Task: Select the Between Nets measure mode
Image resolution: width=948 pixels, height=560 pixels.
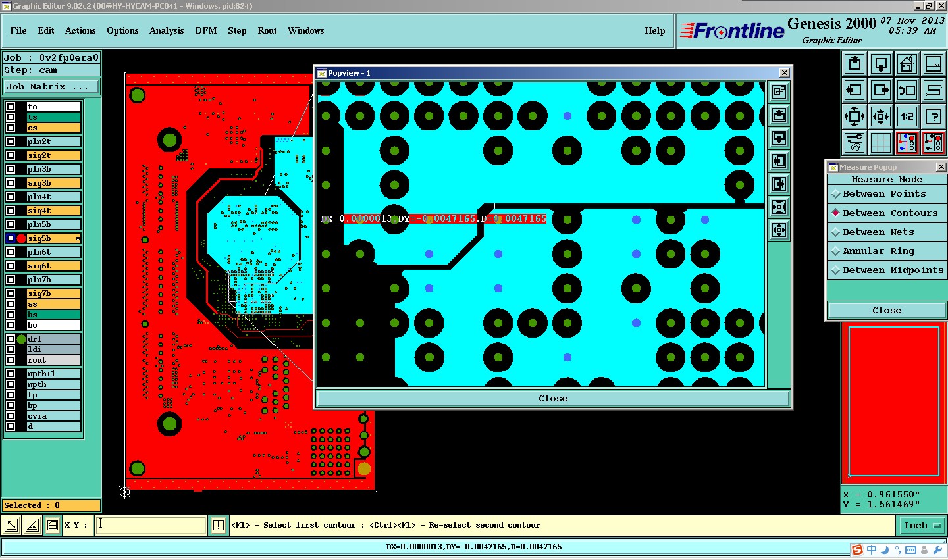Action: pos(887,232)
